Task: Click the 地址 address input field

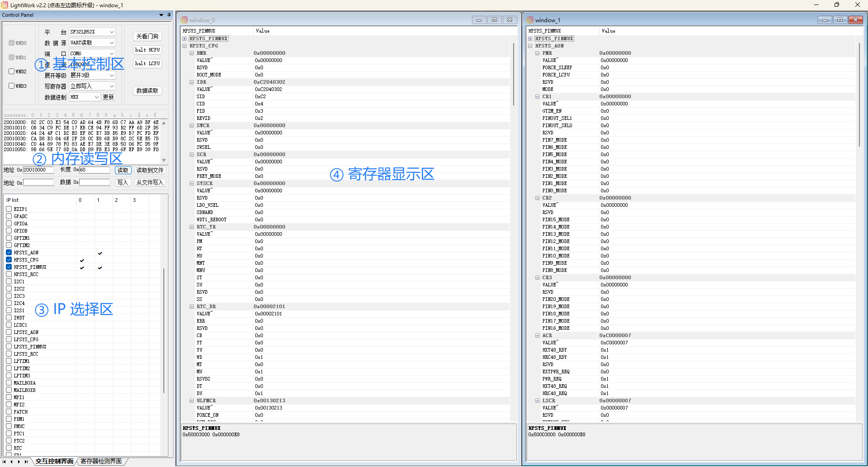Action: tap(38, 170)
